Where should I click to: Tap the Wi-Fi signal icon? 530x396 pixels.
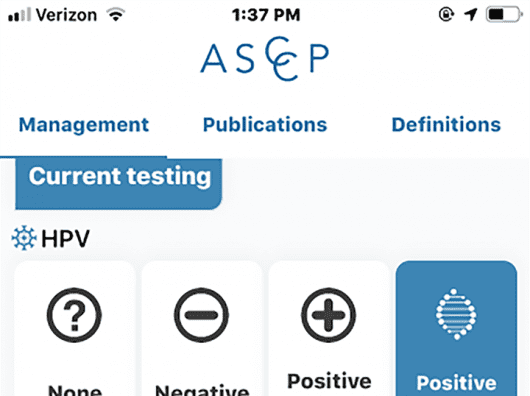116,15
